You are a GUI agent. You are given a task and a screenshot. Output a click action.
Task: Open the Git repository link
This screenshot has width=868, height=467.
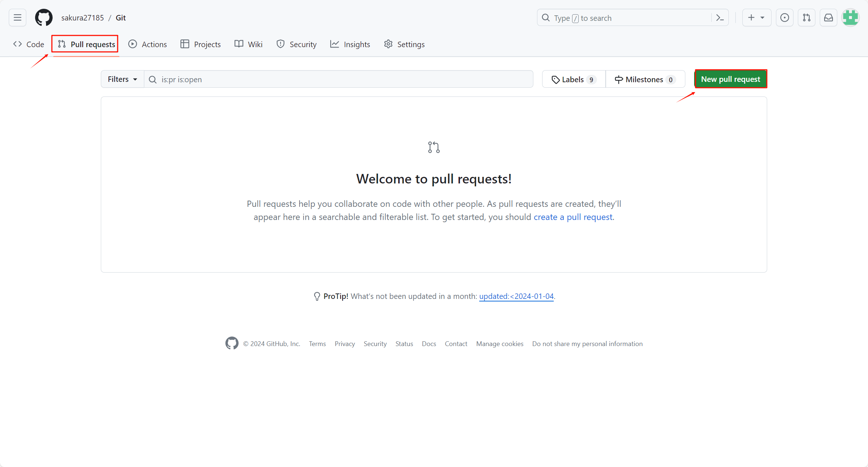pyautogui.click(x=121, y=18)
